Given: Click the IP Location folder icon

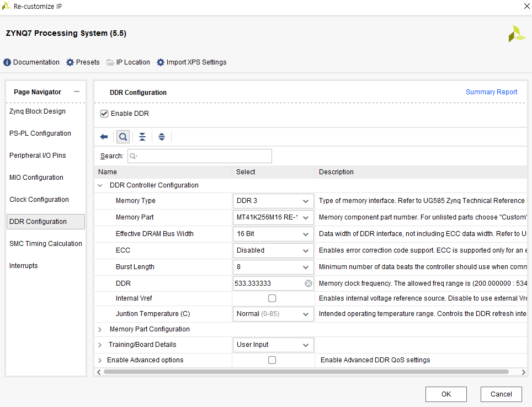Looking at the screenshot, I should [x=110, y=62].
